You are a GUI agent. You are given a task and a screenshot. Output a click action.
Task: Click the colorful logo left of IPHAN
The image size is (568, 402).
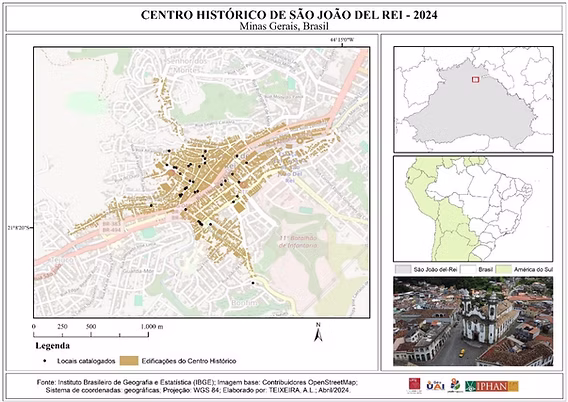pyautogui.click(x=455, y=385)
